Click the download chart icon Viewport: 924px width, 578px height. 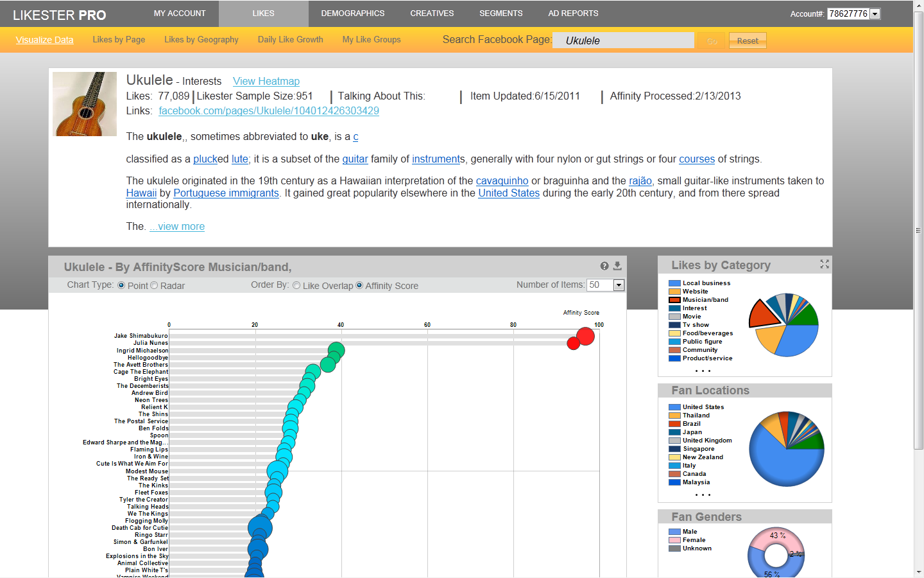[x=617, y=266]
